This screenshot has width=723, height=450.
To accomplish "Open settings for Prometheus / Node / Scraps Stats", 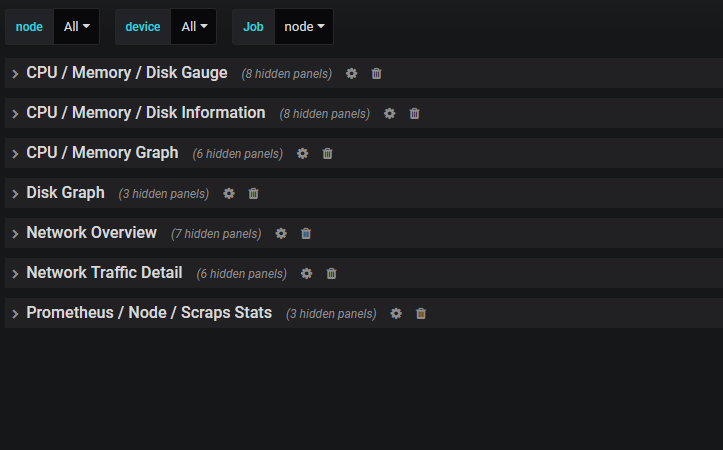I will 396,313.
